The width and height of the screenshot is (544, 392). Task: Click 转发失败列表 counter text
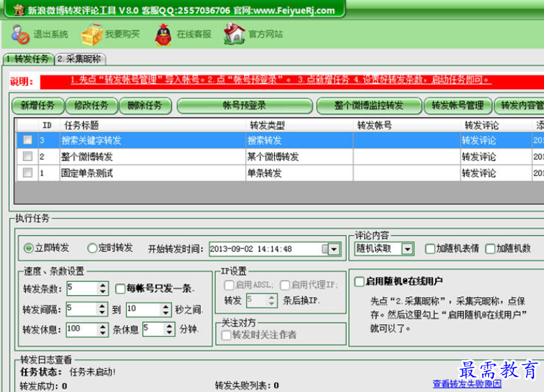coord(247,386)
